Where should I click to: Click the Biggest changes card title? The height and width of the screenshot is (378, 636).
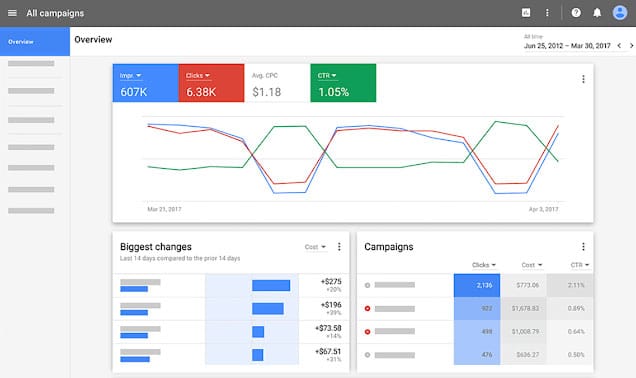tap(156, 247)
